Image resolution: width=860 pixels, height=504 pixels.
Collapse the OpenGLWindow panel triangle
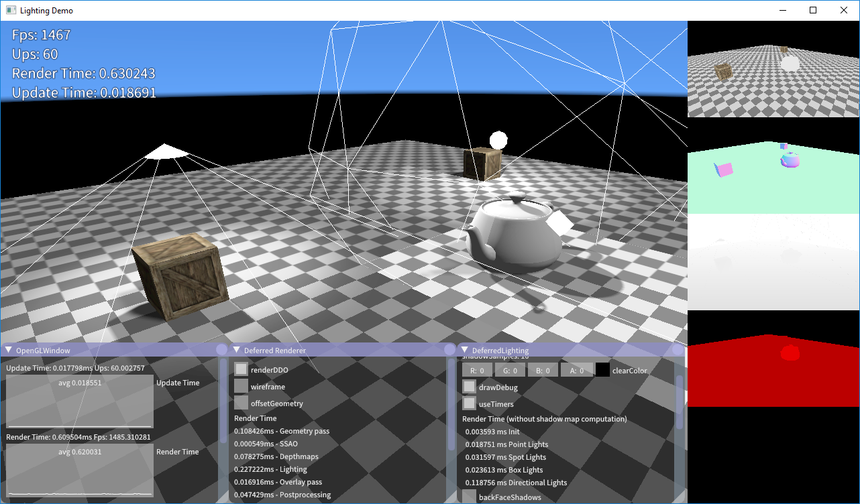pos(9,350)
